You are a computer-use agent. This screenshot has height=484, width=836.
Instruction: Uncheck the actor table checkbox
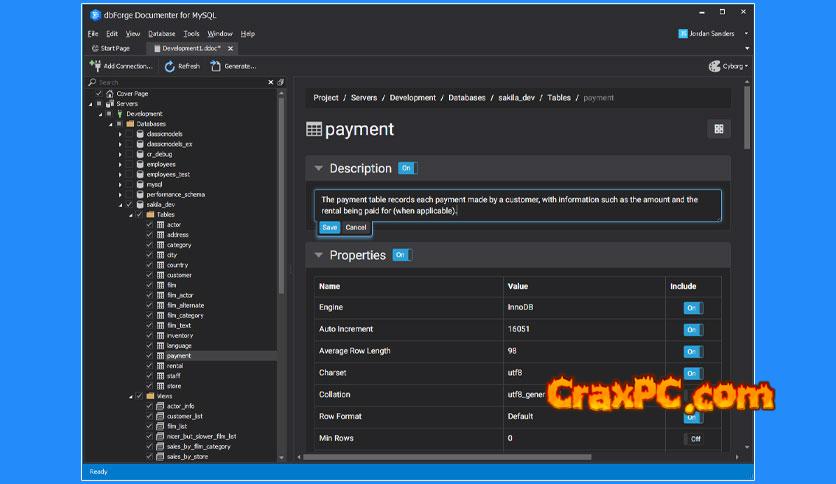pyautogui.click(x=149, y=225)
